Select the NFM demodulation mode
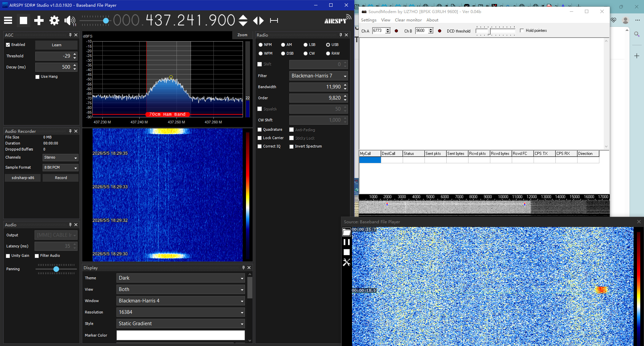This screenshot has width=644, height=346. 260,45
